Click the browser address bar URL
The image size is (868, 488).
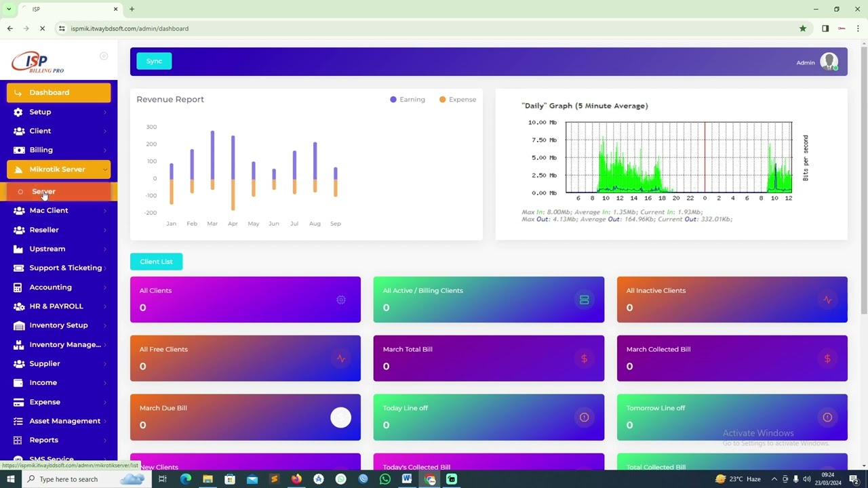point(130,28)
